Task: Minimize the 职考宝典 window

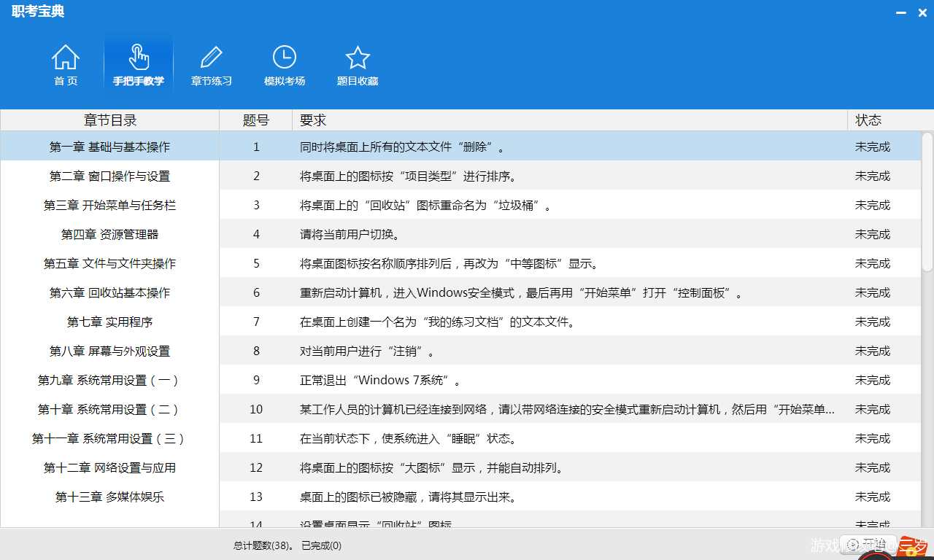Action: [903, 12]
